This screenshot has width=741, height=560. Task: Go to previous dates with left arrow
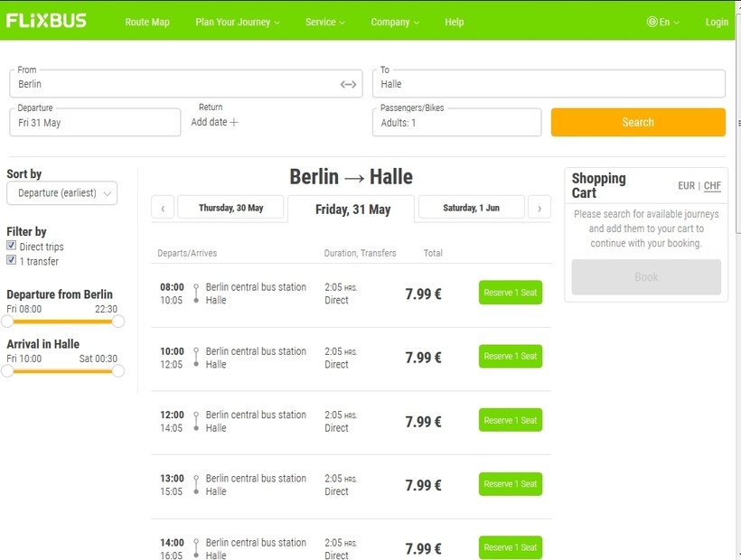coord(163,208)
